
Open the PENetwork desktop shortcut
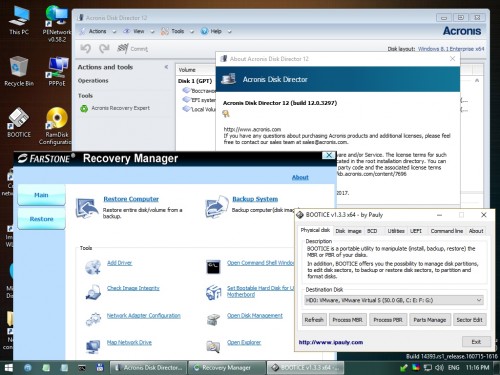click(x=57, y=23)
